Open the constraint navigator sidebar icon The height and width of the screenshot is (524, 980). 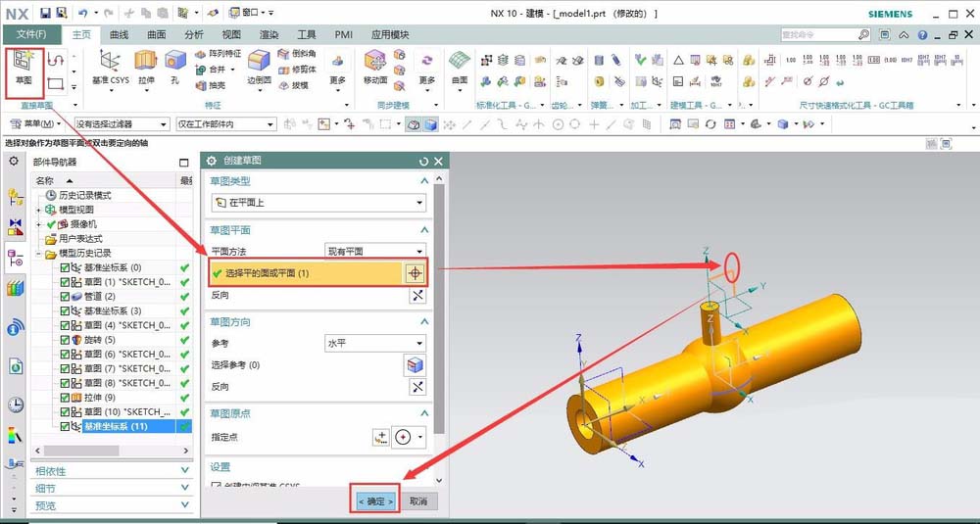pos(16,226)
